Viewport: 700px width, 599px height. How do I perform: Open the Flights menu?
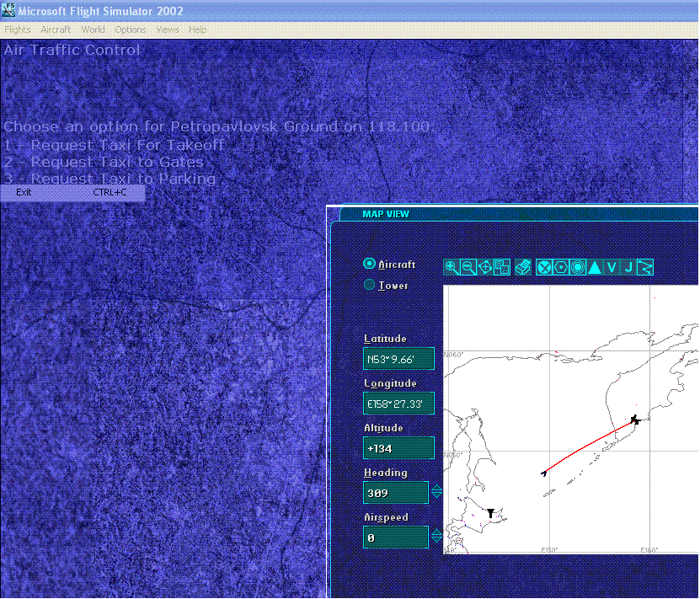(x=18, y=29)
